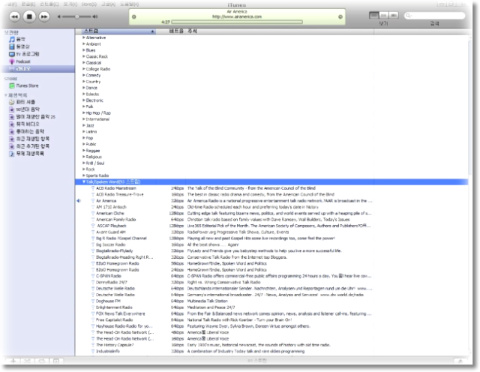Switch to album grouped view button
480x372 pixels.
click(384, 15)
